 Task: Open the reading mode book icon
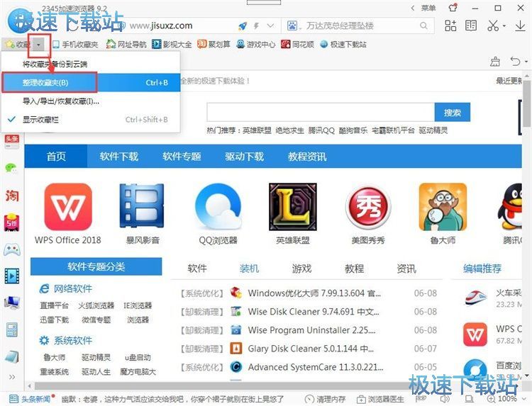tap(471, 26)
